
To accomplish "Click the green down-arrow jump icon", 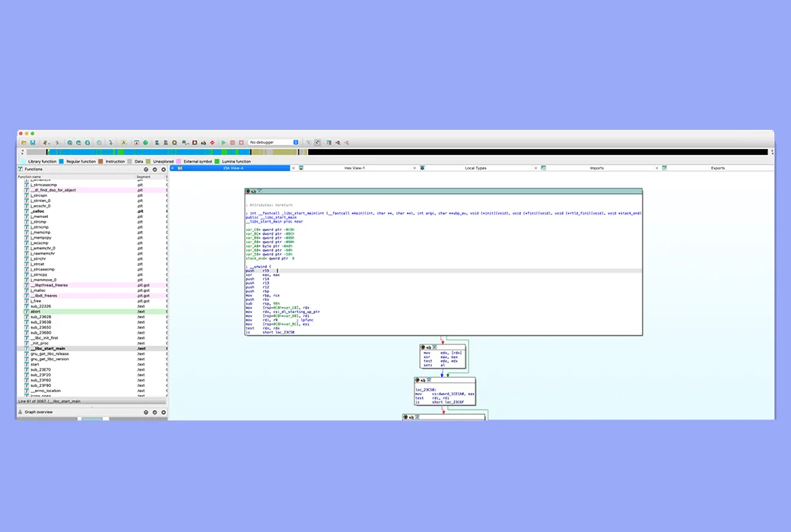I will tap(110, 143).
